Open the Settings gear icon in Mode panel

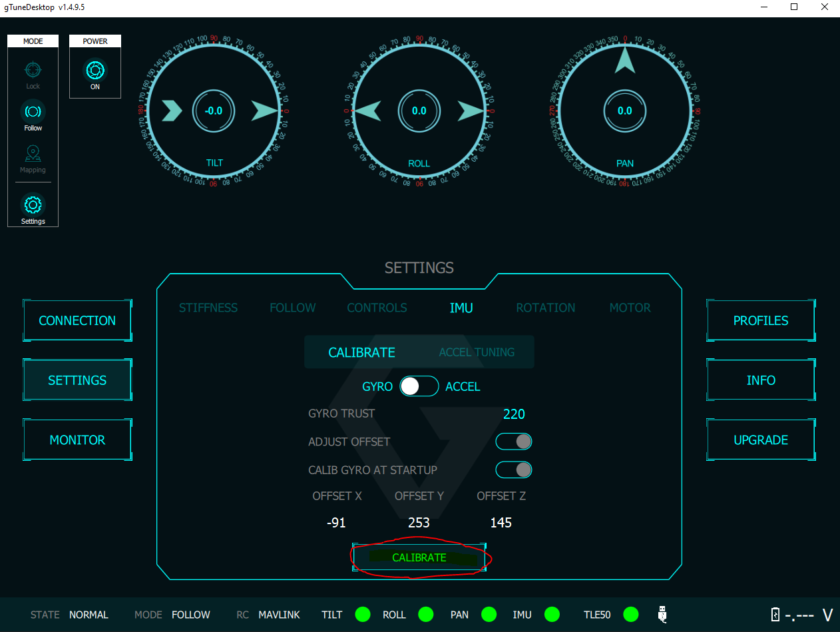pos(33,204)
